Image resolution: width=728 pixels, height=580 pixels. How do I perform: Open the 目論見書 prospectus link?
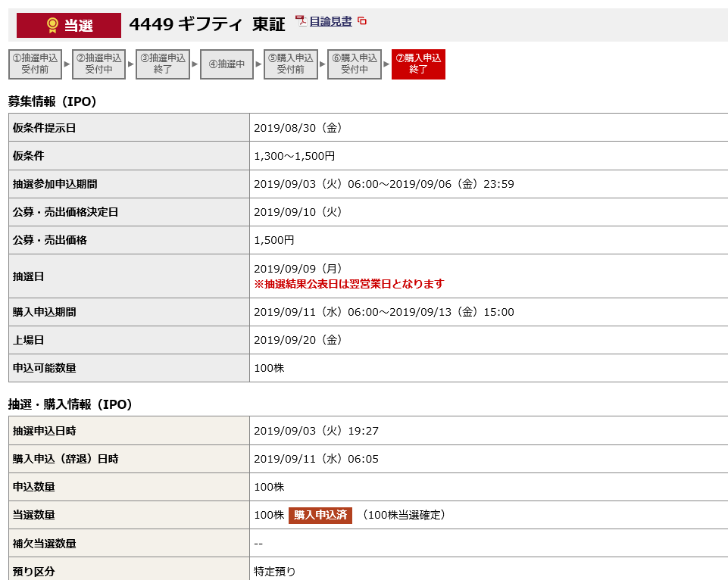(x=331, y=21)
